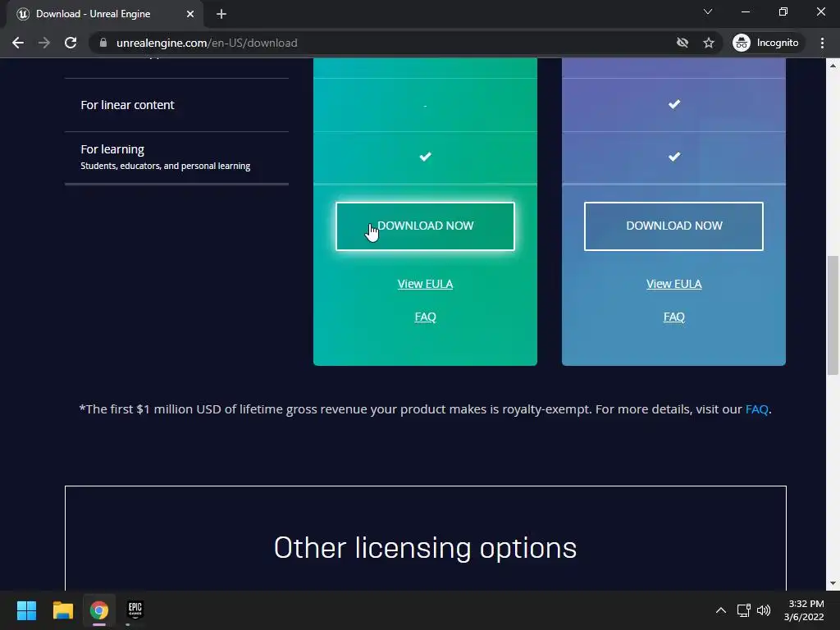840x630 pixels.
Task: Open View EULA in purple column
Action: point(674,284)
